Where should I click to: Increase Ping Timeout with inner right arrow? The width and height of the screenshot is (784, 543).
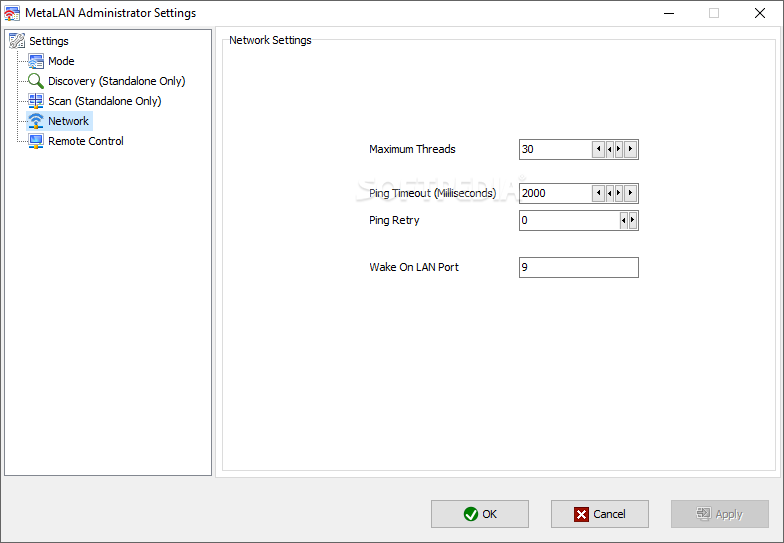(x=618, y=194)
